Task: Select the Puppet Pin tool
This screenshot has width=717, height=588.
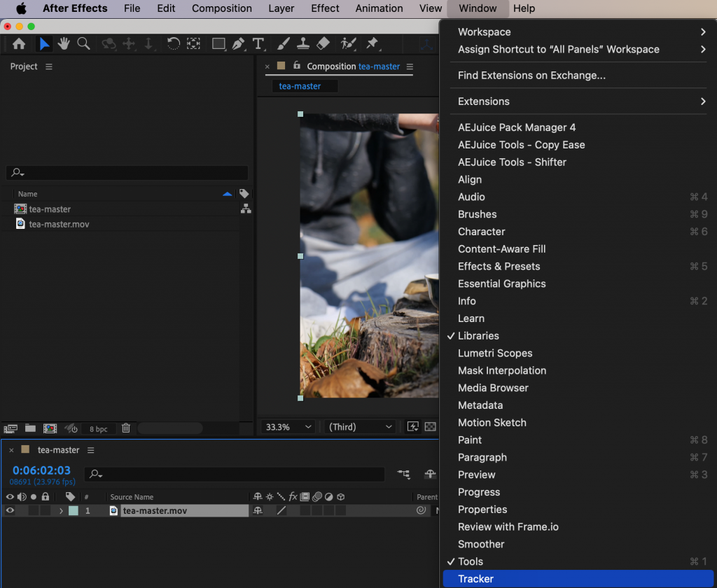Action: pos(373,43)
